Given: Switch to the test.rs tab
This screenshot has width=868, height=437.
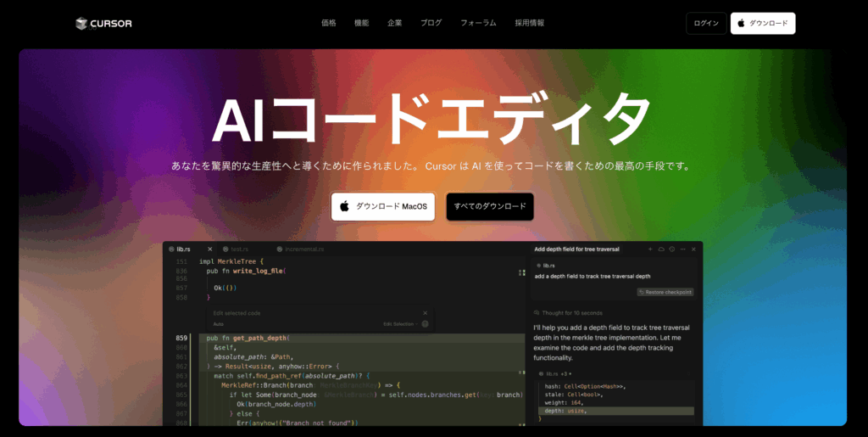Looking at the screenshot, I should pos(236,249).
